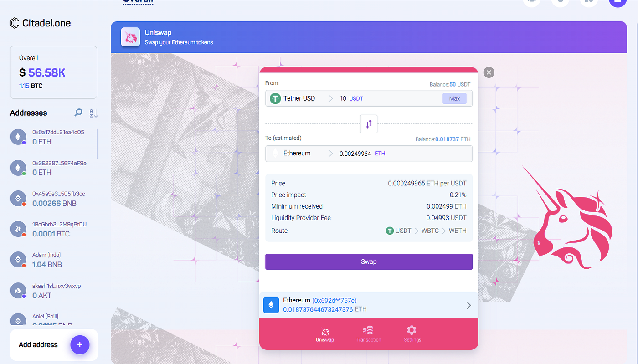638x364 pixels.
Task: Swap From and To tokens arrows
Action: pyautogui.click(x=369, y=123)
